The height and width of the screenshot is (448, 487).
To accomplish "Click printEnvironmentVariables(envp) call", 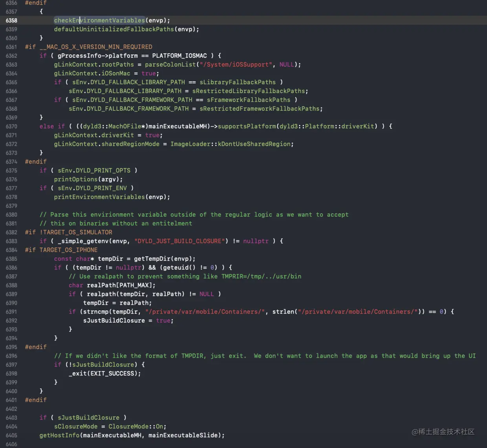I will click(x=112, y=197).
